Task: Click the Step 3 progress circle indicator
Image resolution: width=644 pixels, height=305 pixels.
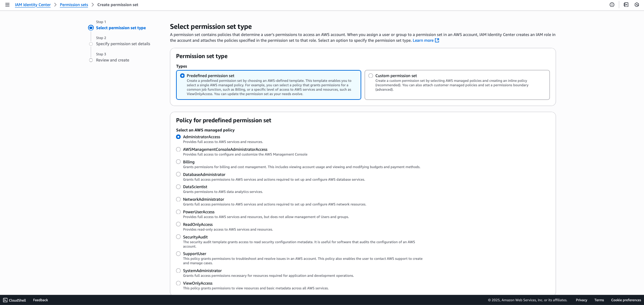Action: coord(91,60)
